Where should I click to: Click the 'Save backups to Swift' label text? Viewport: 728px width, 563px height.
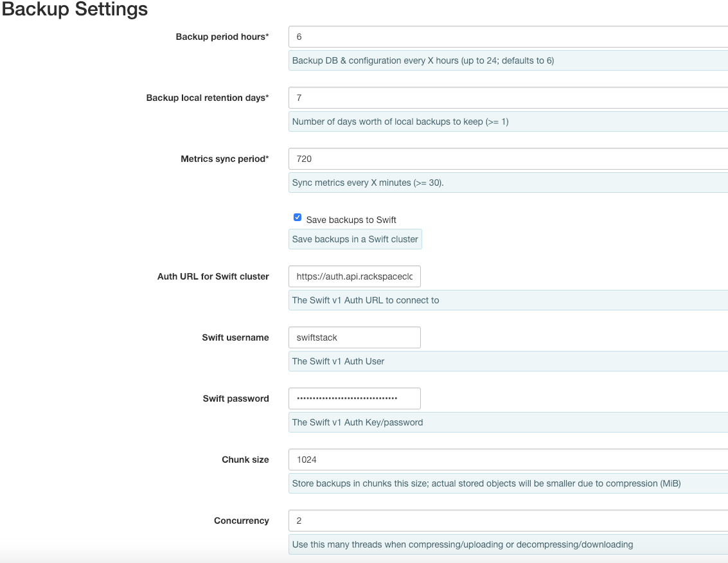pos(351,220)
